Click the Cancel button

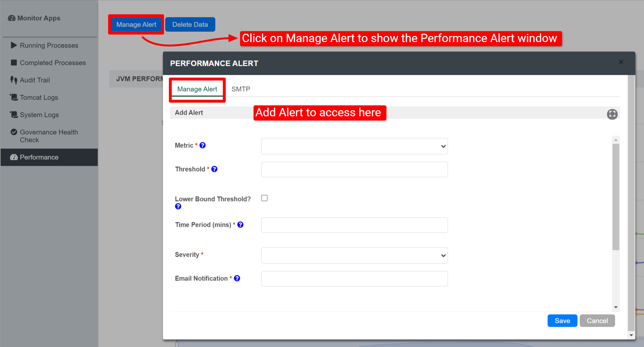(597, 321)
